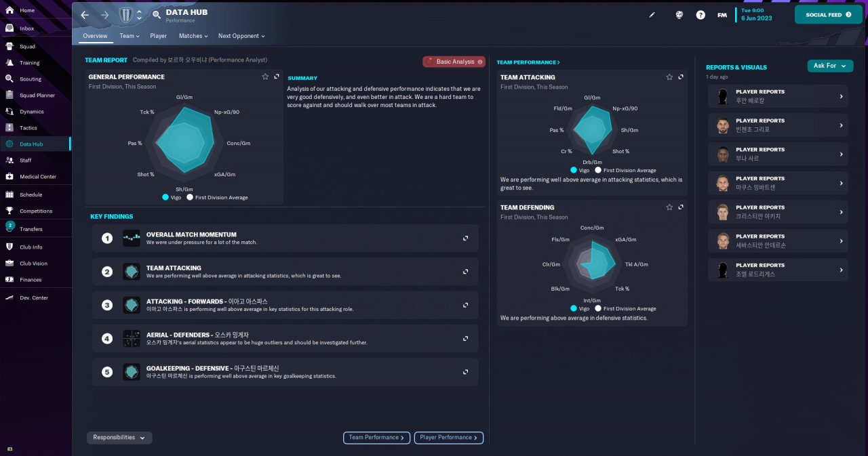Open the Club Info shield icon

9,247
